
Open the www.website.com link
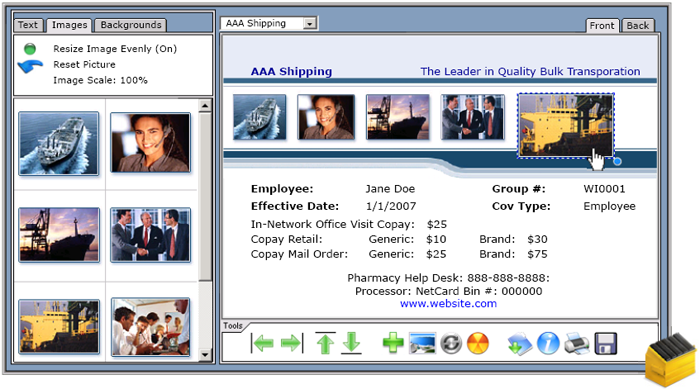coord(448,304)
